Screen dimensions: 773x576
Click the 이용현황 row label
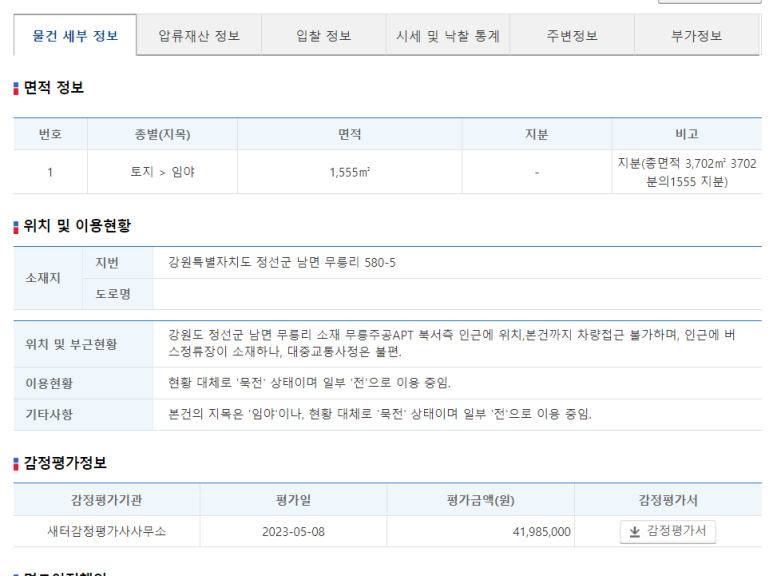[49, 383]
